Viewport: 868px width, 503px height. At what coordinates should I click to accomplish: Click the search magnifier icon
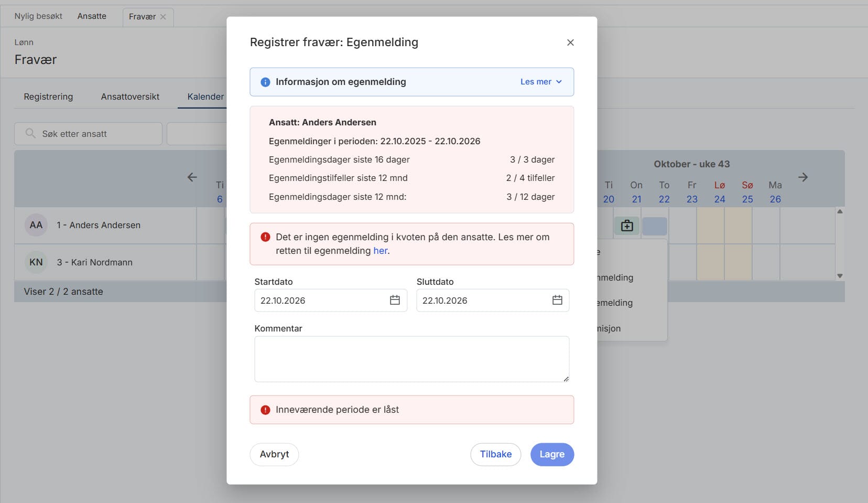[x=30, y=133]
